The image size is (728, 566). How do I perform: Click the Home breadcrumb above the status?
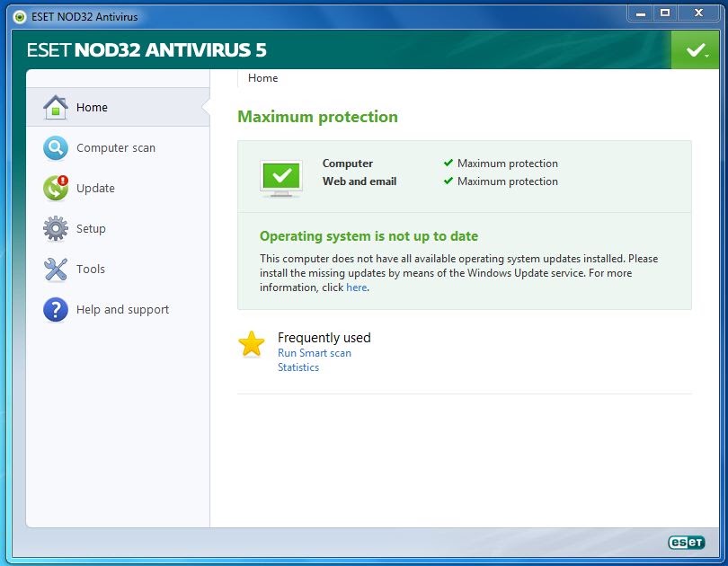pyautogui.click(x=262, y=78)
